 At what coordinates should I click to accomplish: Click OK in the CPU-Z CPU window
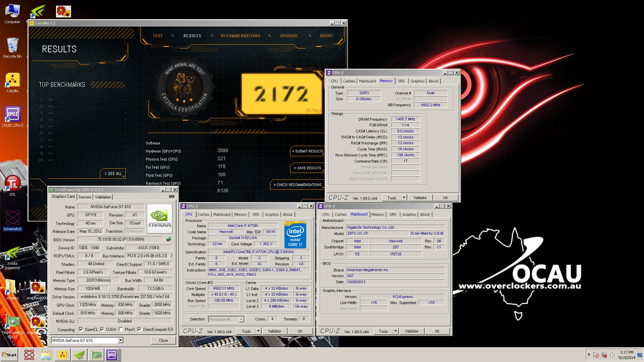300,331
